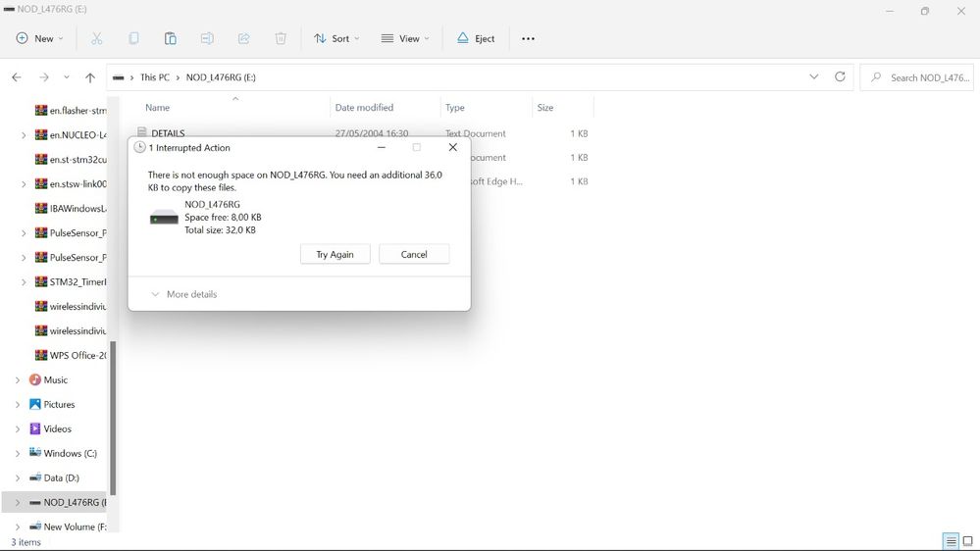Close the Interrupted Action dialog

[x=453, y=147]
